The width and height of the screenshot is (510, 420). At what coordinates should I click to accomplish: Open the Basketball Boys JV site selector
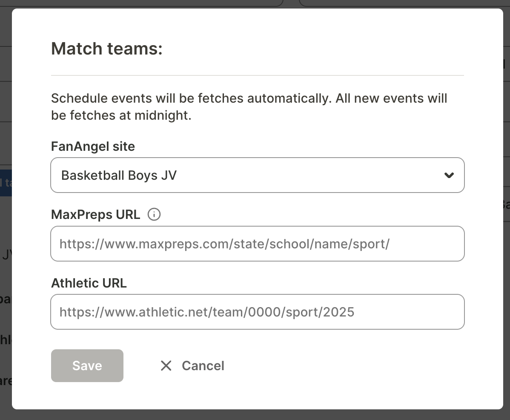(257, 175)
